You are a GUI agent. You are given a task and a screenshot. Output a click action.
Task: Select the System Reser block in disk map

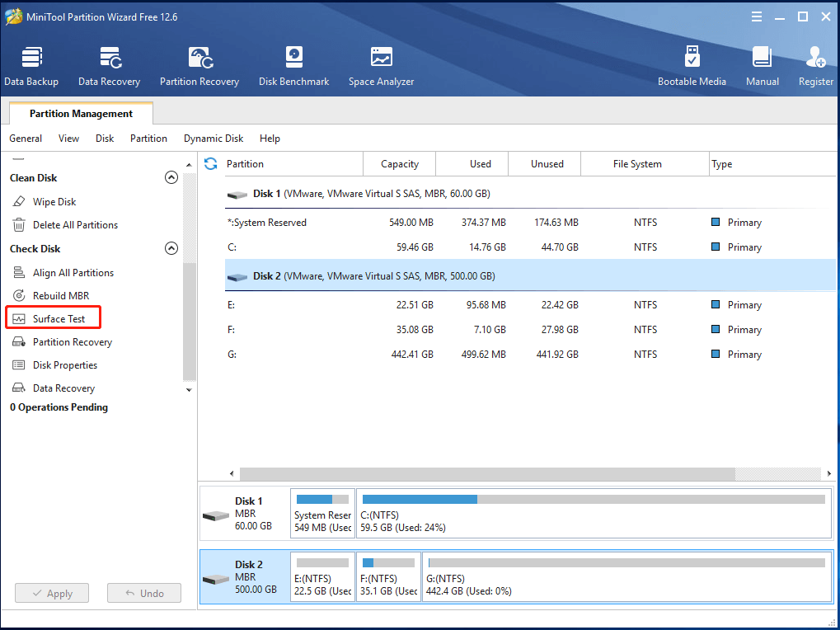click(322, 513)
